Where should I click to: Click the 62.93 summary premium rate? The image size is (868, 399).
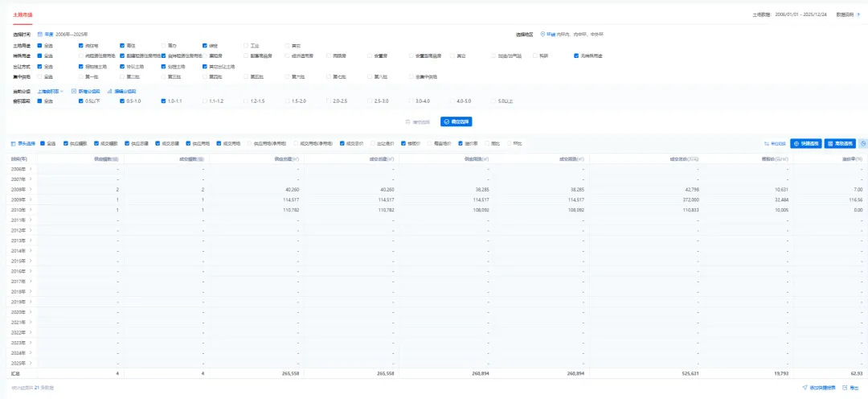(857, 373)
